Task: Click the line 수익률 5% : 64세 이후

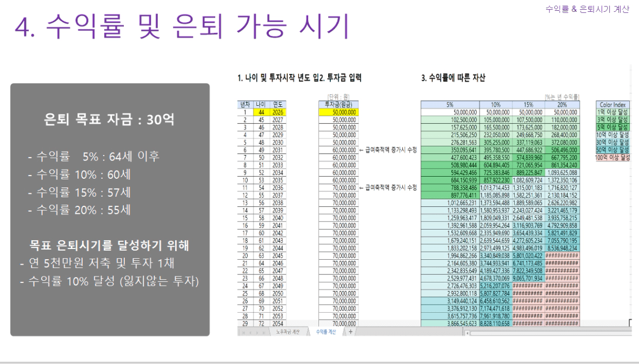Action: coord(94,157)
